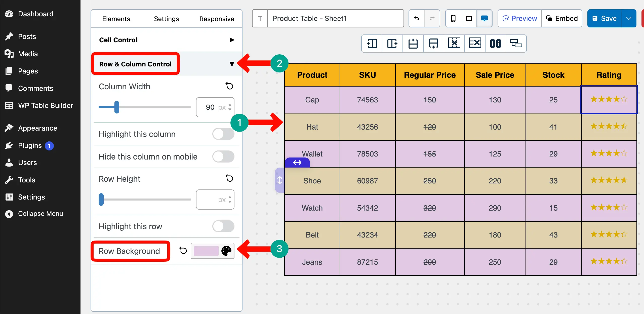
Task: Switch to mobile preview mode
Action: coord(453,18)
